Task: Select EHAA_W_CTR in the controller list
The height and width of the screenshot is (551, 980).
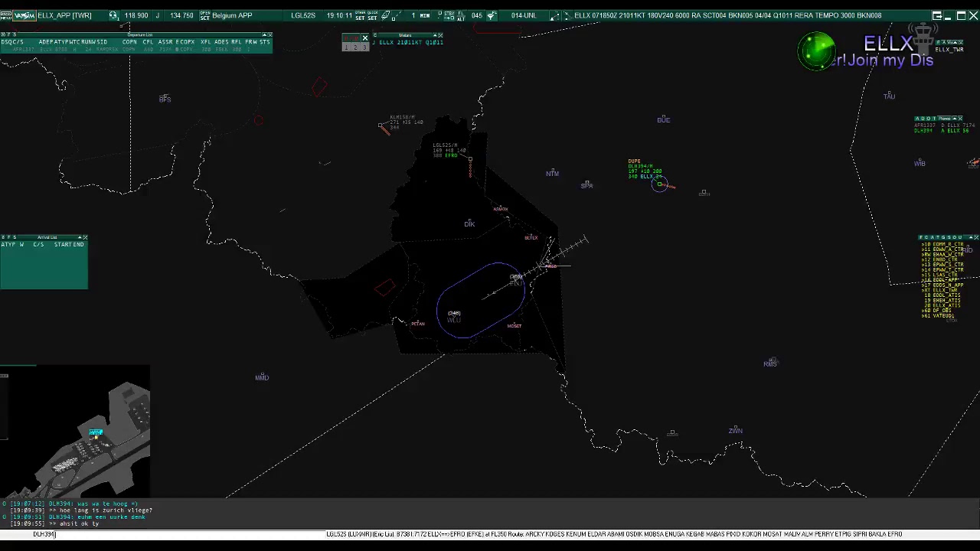Action: [942, 254]
